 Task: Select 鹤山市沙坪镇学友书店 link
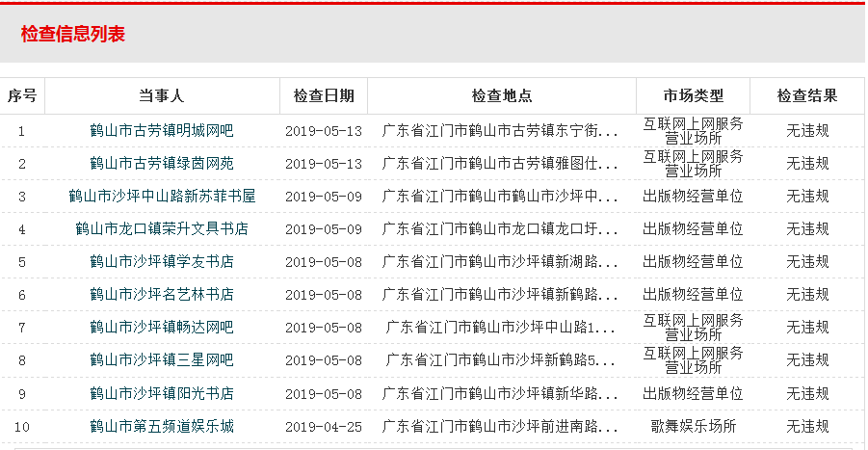point(162,261)
